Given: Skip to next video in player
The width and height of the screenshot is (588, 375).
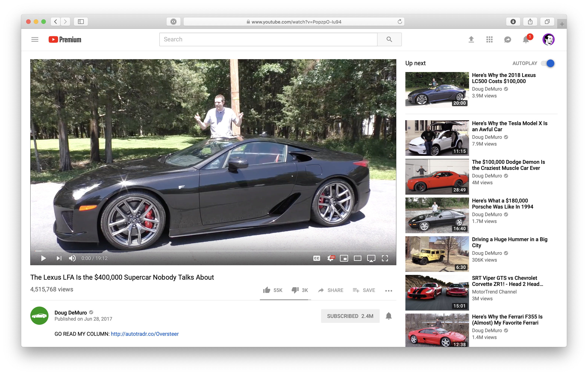Looking at the screenshot, I should point(59,258).
